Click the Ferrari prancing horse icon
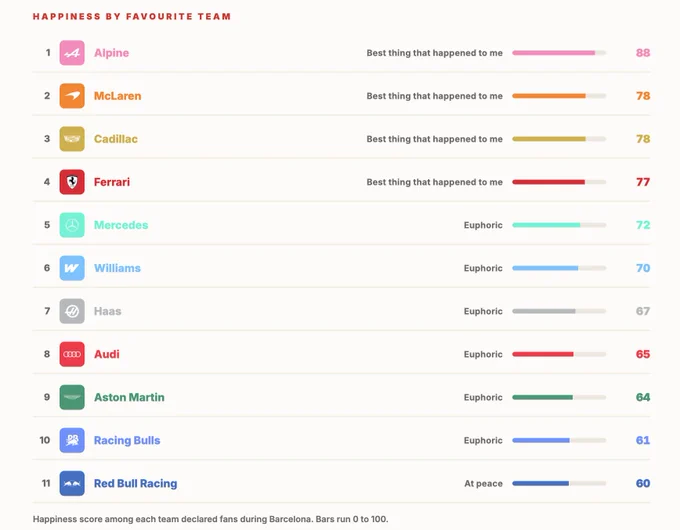This screenshot has width=680, height=530. click(x=72, y=182)
